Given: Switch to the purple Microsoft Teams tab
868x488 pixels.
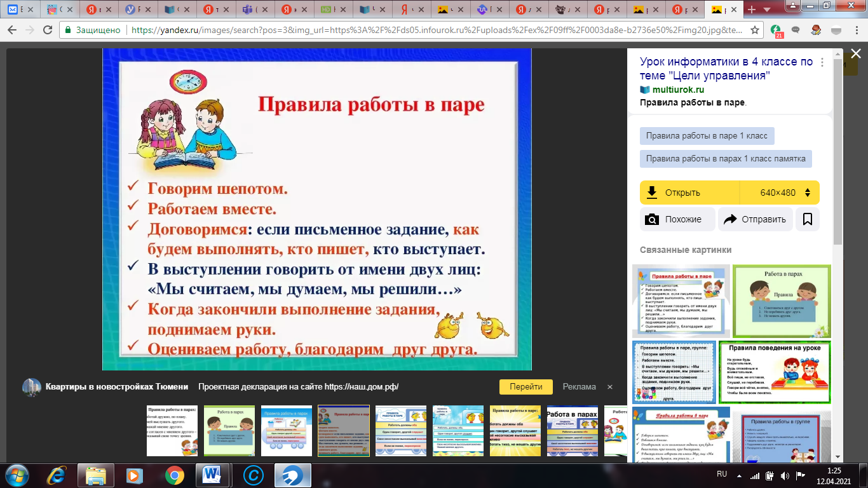Looking at the screenshot, I should (x=255, y=10).
